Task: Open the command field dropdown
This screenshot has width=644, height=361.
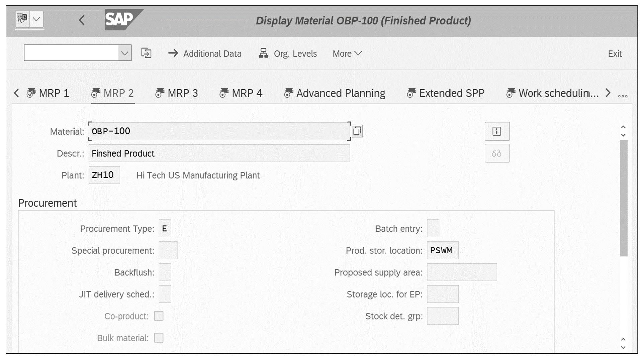Action: (x=124, y=53)
